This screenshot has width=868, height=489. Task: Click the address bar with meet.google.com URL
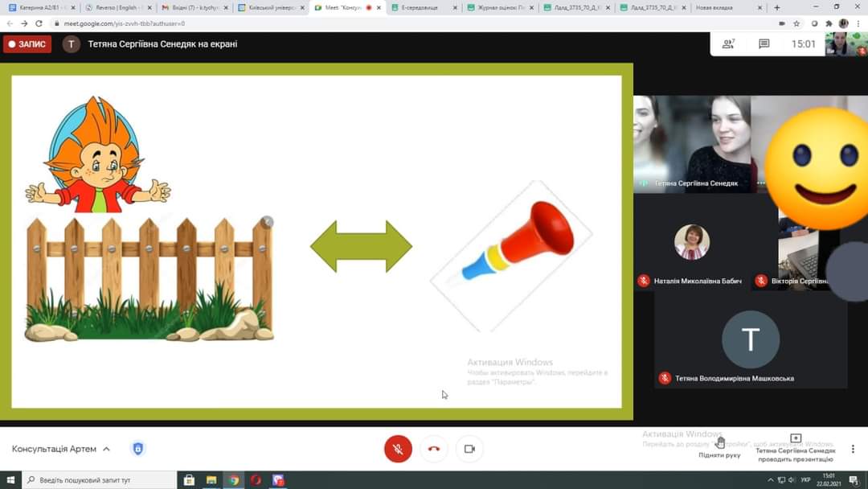pyautogui.click(x=410, y=24)
